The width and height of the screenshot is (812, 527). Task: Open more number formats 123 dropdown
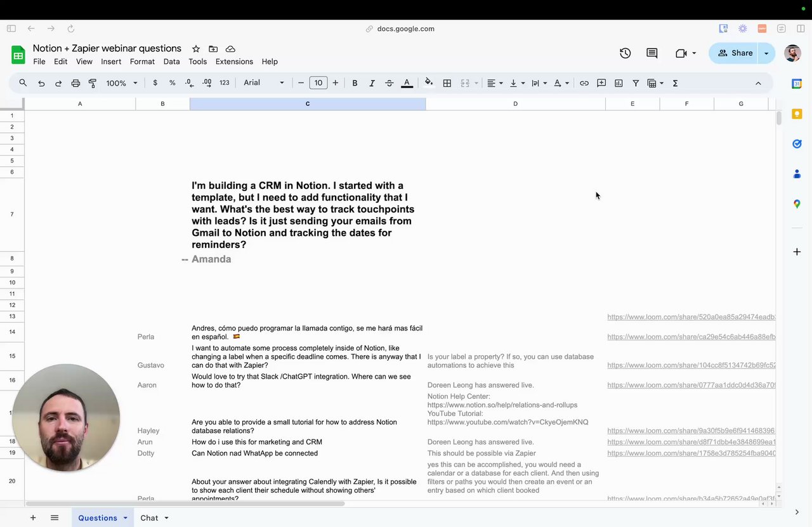[225, 83]
